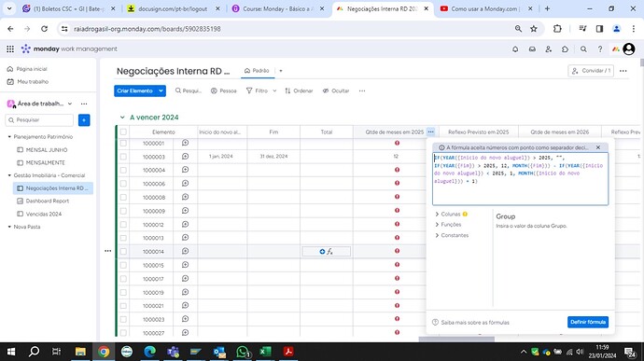Check the box for element 1000021

[x=123, y=306]
